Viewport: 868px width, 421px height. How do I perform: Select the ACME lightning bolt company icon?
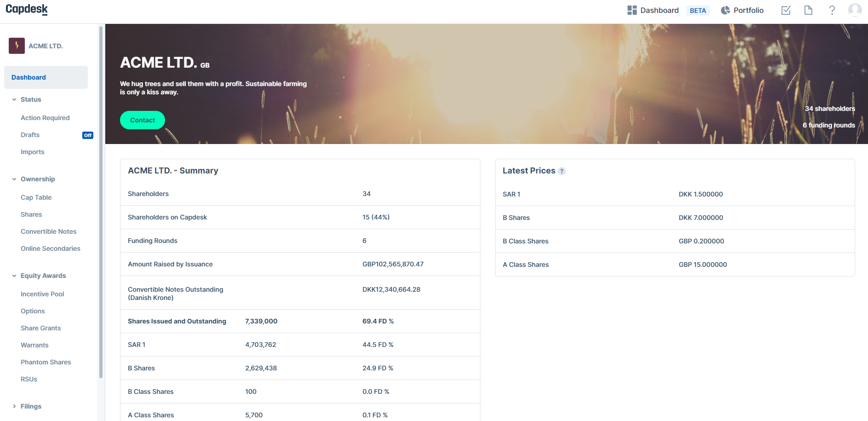17,46
